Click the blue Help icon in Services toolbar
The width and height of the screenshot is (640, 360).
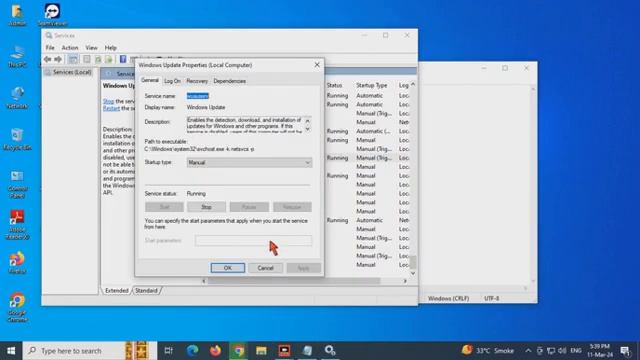click(x=122, y=59)
